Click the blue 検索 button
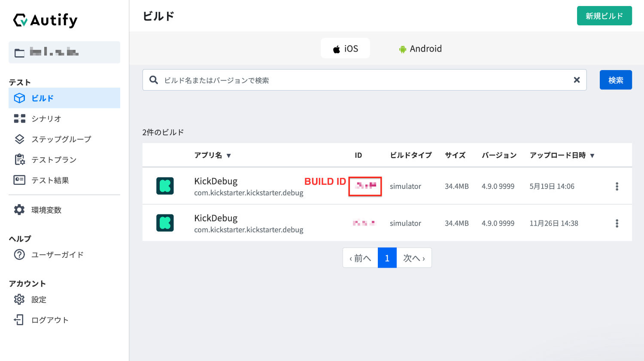This screenshot has width=644, height=361. pos(616,80)
